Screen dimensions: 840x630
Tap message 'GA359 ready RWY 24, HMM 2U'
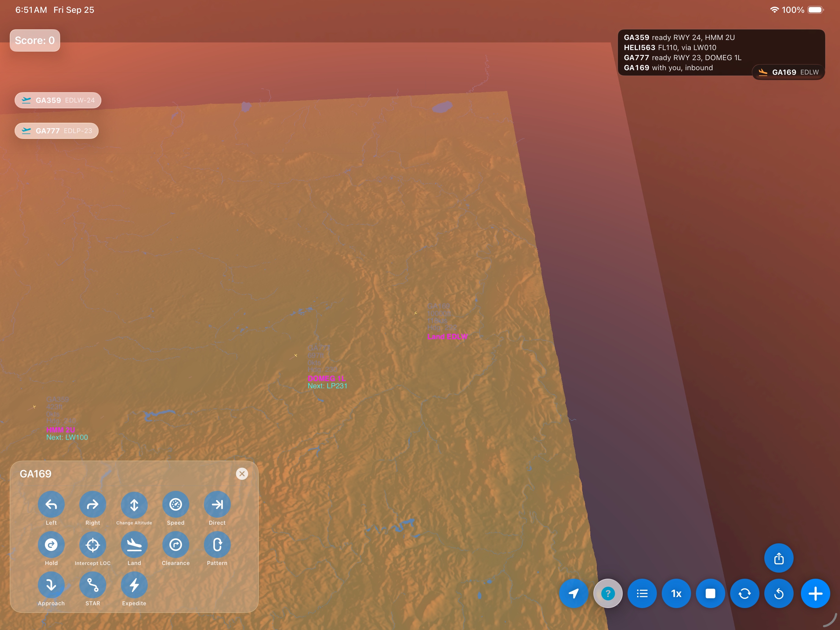[x=679, y=37]
